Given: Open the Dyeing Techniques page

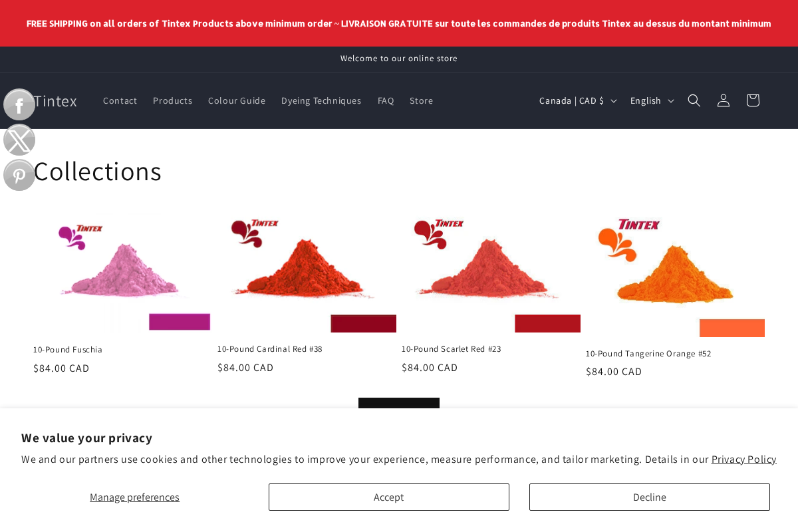Looking at the screenshot, I should pos(321,100).
